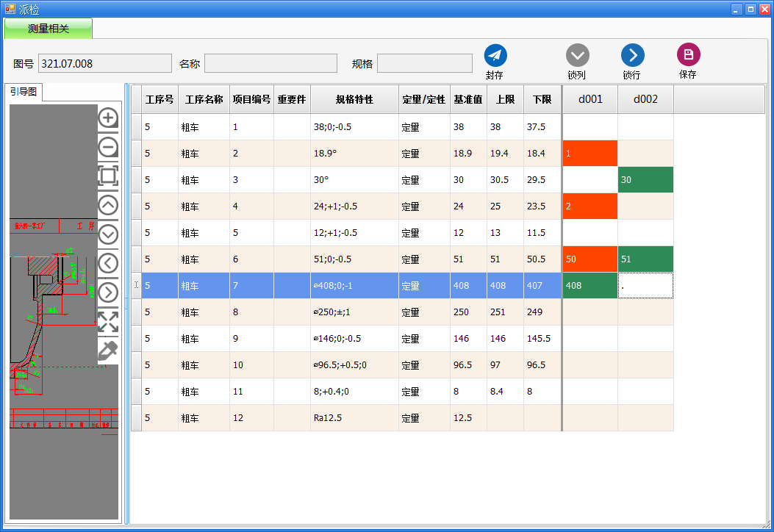The width and height of the screenshot is (774, 532).
Task: Open the 引导图 tab
Action: [x=24, y=92]
